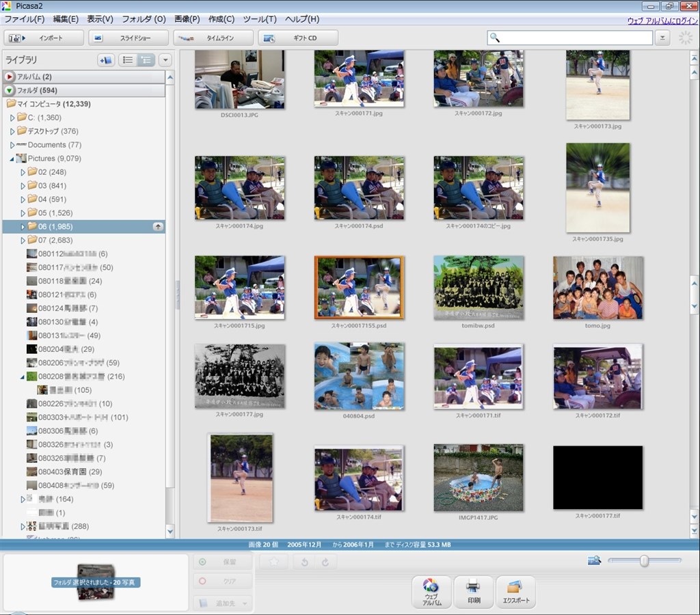Select the tomo.jpg thumbnail

[597, 288]
